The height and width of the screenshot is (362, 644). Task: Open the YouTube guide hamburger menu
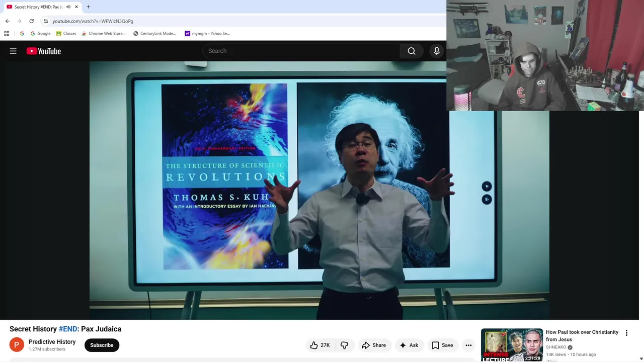[13, 51]
